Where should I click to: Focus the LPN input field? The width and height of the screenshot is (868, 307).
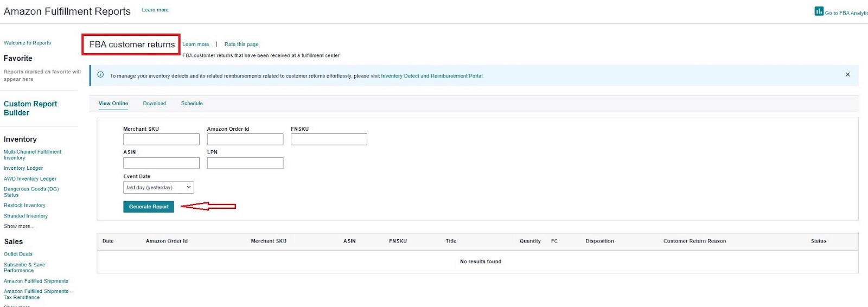(245, 163)
